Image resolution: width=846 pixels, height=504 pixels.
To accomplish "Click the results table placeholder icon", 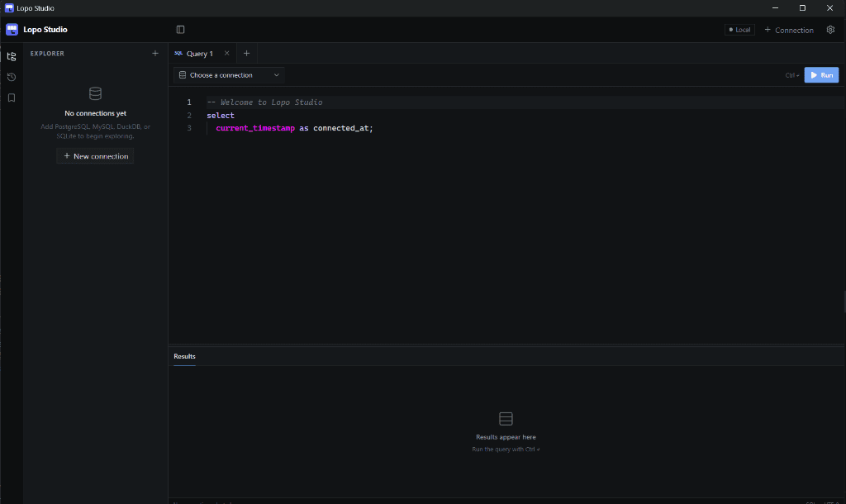I will pos(506,419).
